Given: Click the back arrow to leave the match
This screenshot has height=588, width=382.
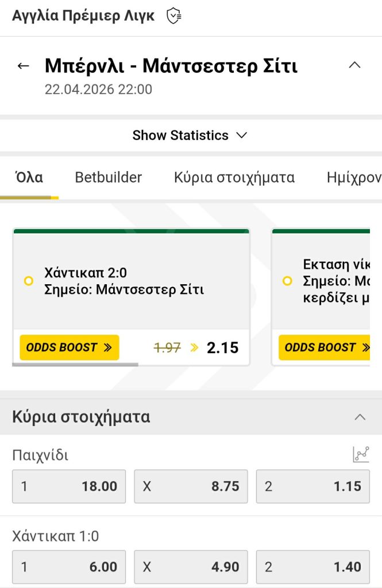Looking at the screenshot, I should [23, 65].
